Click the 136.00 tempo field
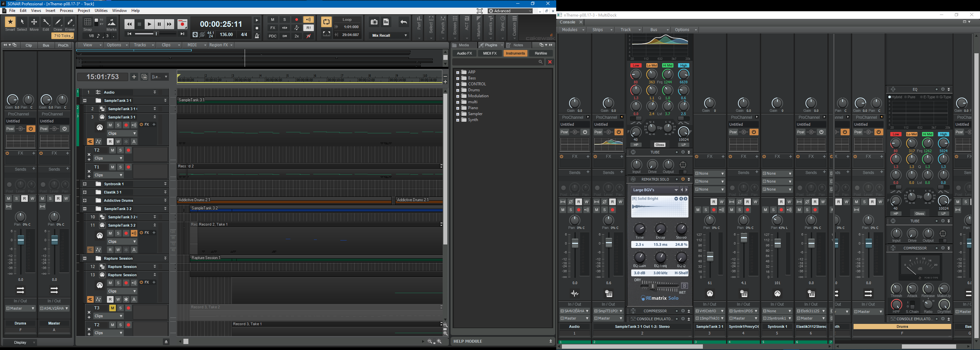The height and width of the screenshot is (350, 980). (x=226, y=35)
